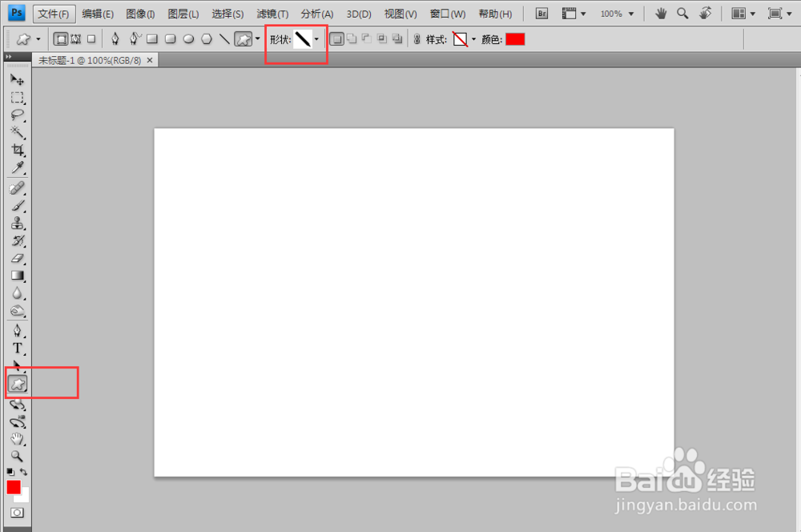Screen dimensions: 801x532
Task: Click the red 颜色 swatch in options bar
Action: (x=515, y=39)
